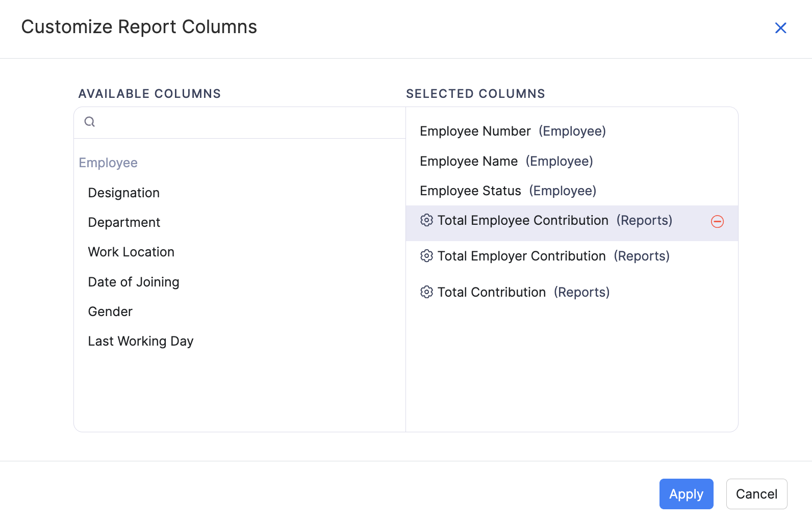Click gear icon beside Total Employee Contribution
The image size is (812, 522).
426,220
